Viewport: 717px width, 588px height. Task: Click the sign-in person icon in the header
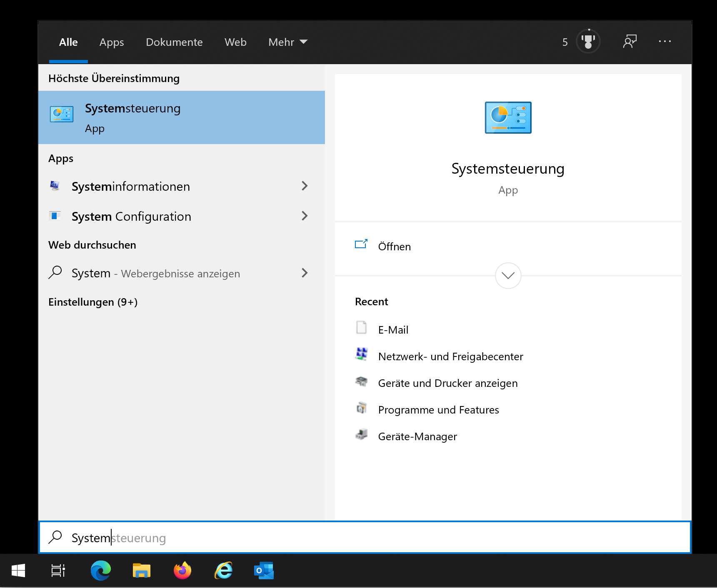pyautogui.click(x=630, y=42)
